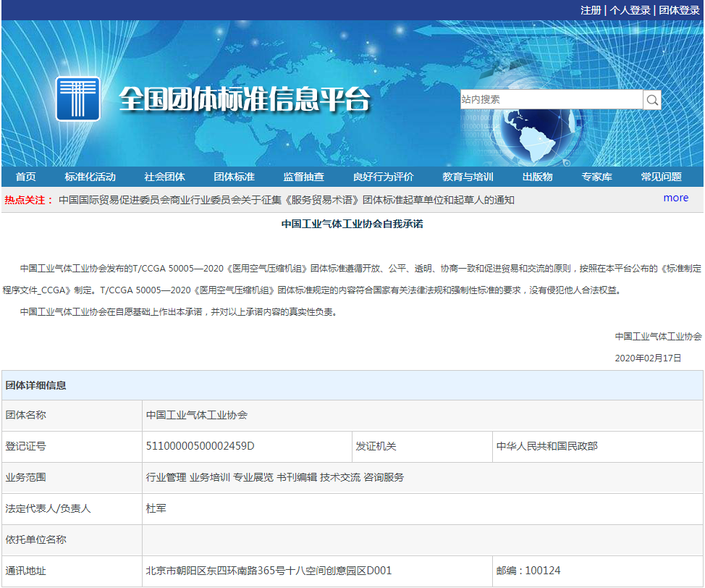Click the search magnifier icon

pyautogui.click(x=652, y=99)
